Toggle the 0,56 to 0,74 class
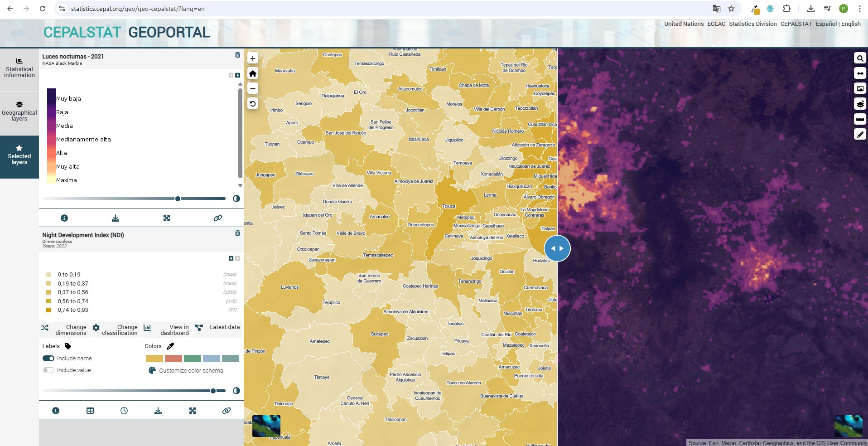The image size is (868, 446). (x=48, y=301)
